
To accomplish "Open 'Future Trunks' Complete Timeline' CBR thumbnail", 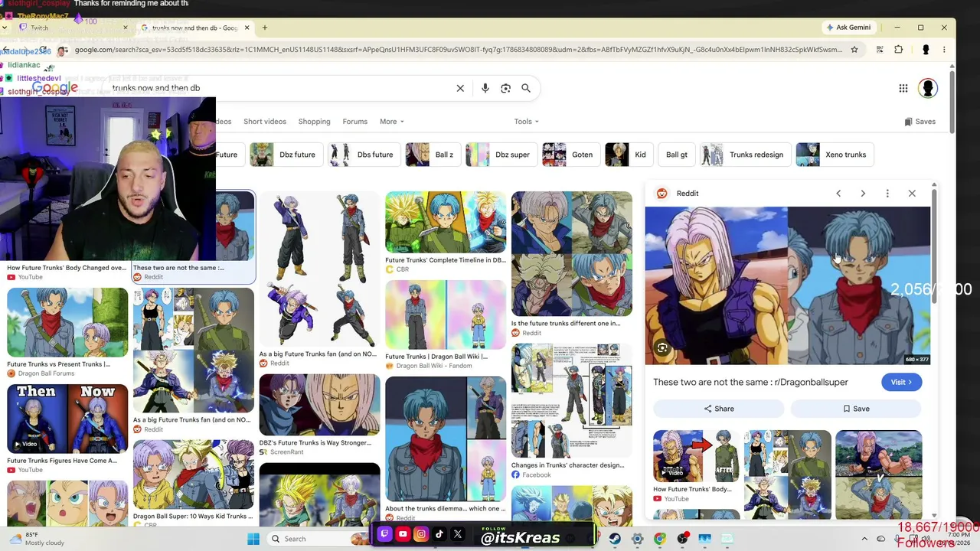I will point(446,222).
